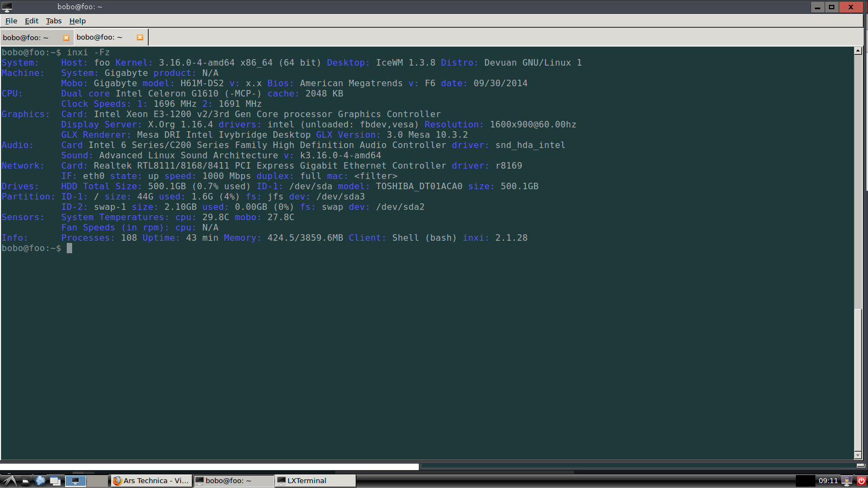Viewport: 868px width, 488px height.
Task: Click the red power logout icon
Action: tap(861, 480)
